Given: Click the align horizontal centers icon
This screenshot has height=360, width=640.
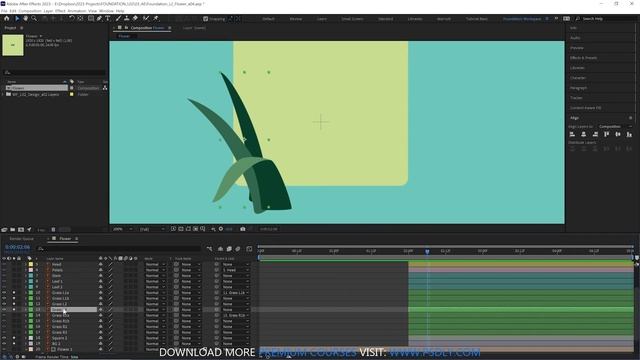Looking at the screenshot, I should pos(584,134).
